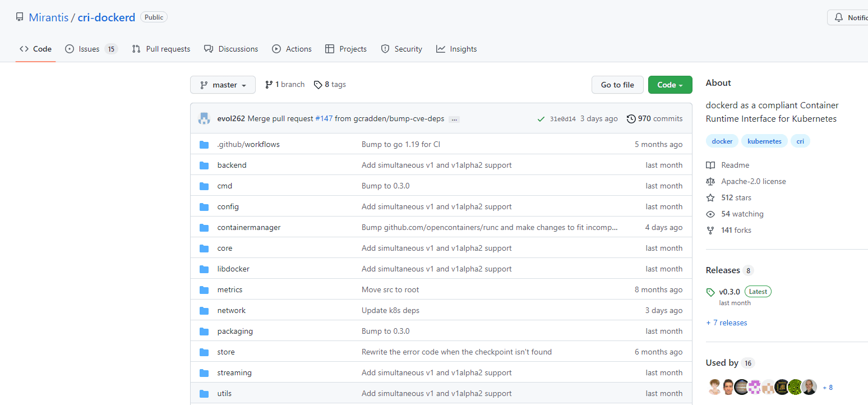Go to the Actions tab
The height and width of the screenshot is (405, 868).
point(292,49)
